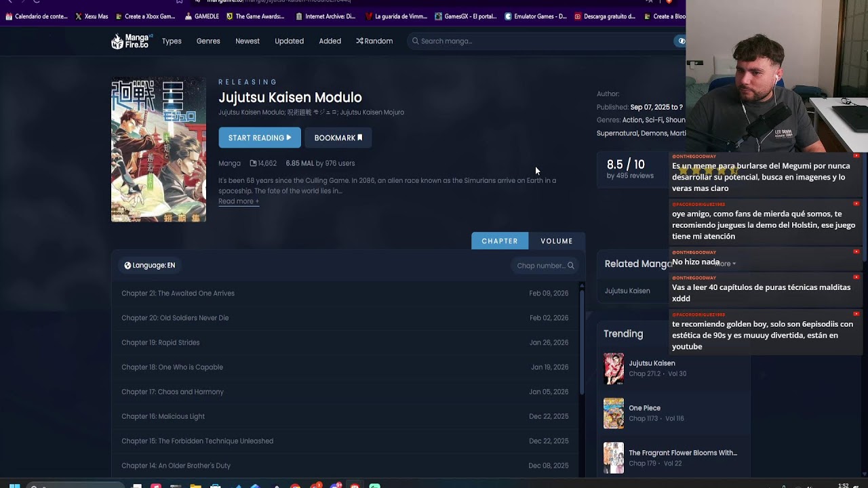Open the Xexu Mas bookmark
This screenshot has height=488, width=868.
coord(92,16)
